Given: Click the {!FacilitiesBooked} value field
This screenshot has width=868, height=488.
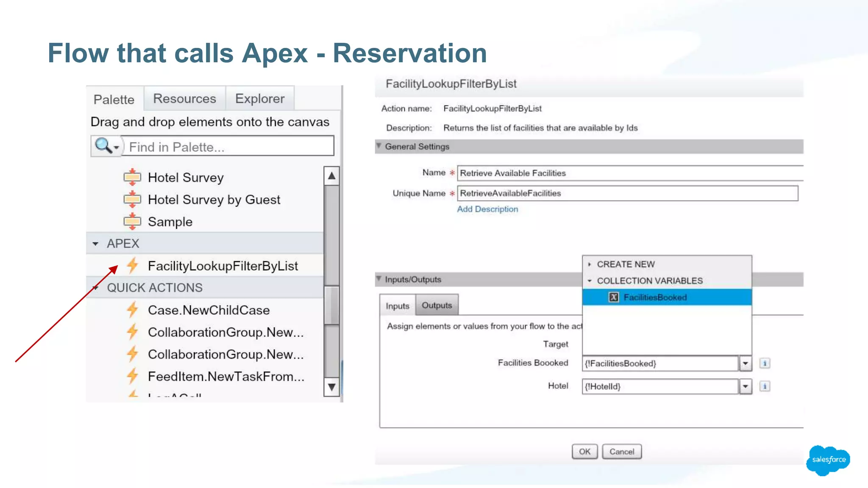Looking at the screenshot, I should click(660, 363).
